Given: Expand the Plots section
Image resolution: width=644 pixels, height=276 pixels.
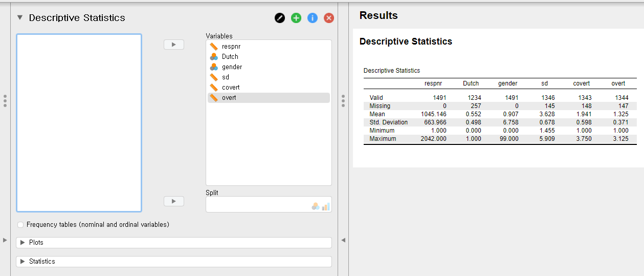Looking at the screenshot, I should (x=23, y=243).
